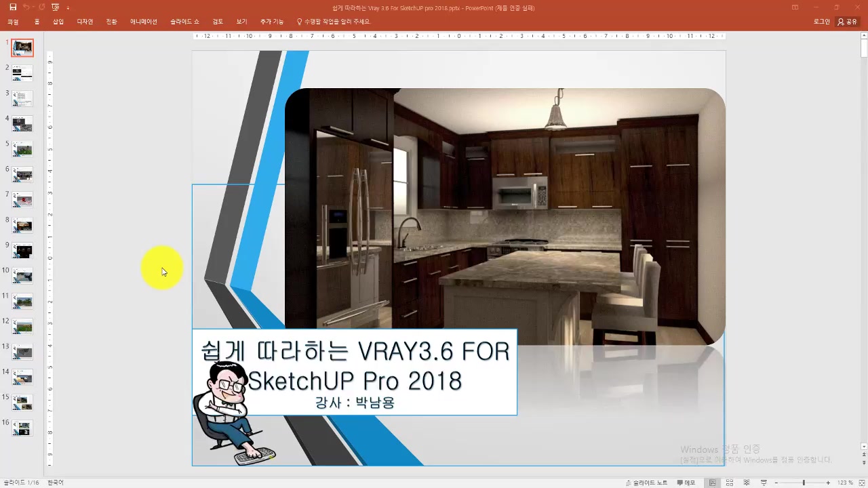
Task: Switch to Reading view icon
Action: click(x=747, y=483)
